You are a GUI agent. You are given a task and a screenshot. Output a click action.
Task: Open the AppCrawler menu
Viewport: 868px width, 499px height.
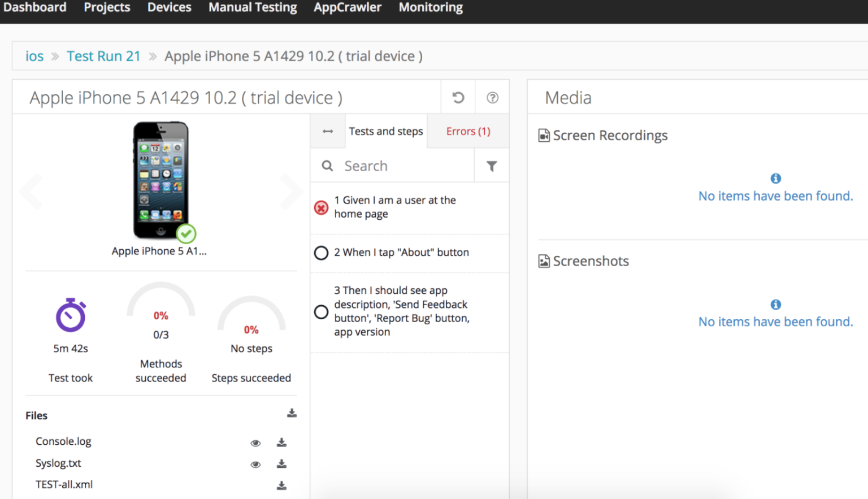[x=348, y=8]
